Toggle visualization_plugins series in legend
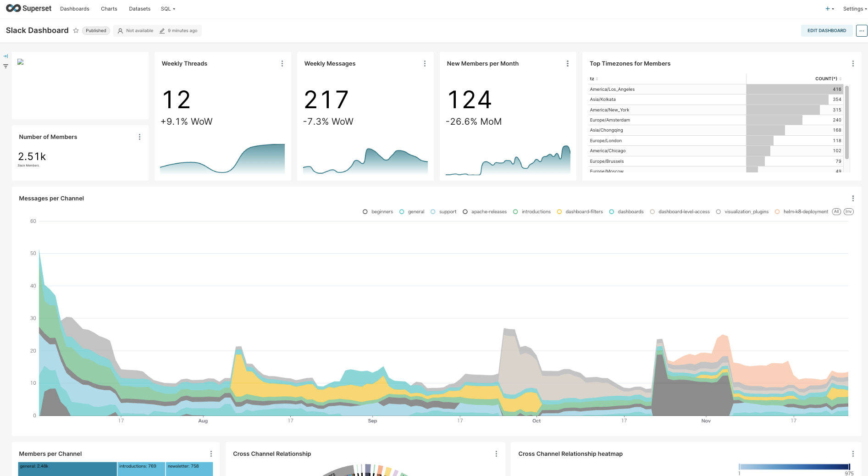 point(742,212)
